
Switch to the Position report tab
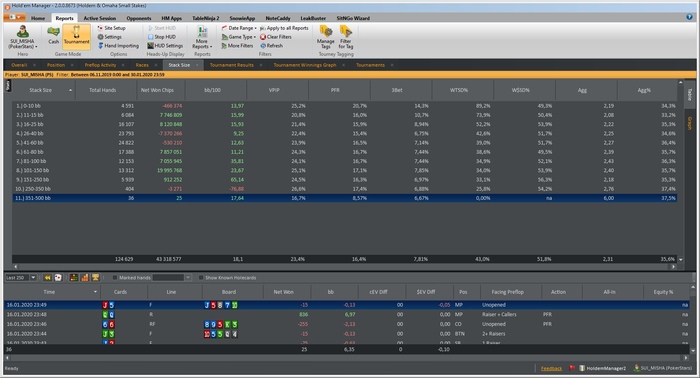click(56, 65)
